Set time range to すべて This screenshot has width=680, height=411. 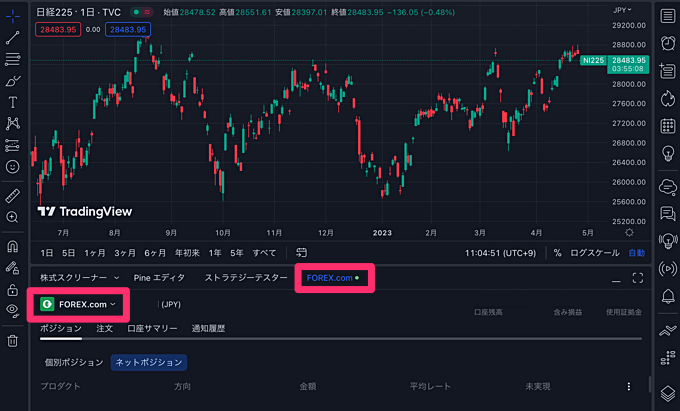point(264,253)
